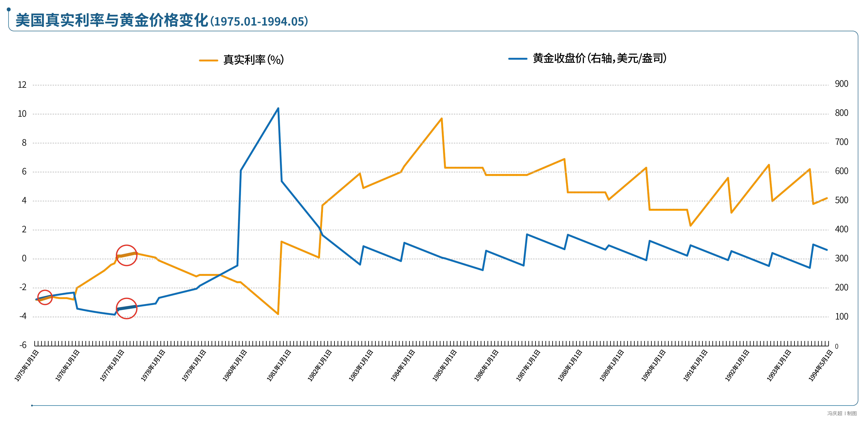Viewport: 868px width, 439px height.
Task: Click the blue dot at title corner
Action: [x=9, y=9]
